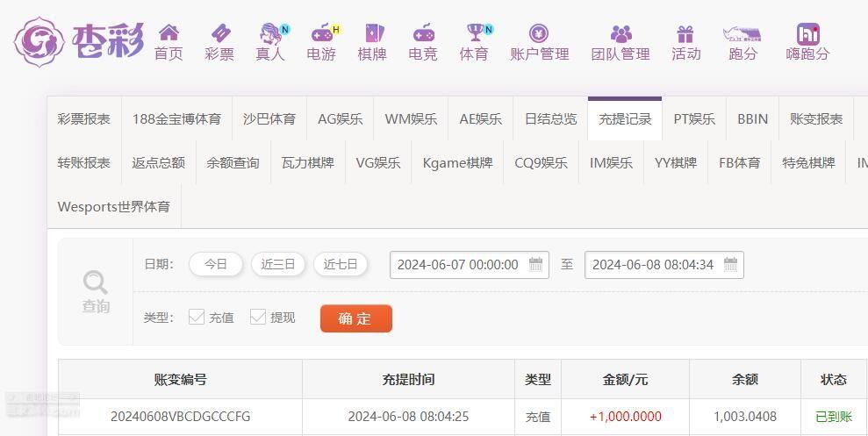
Task: Open the 团队管理 people icon
Action: point(621,33)
